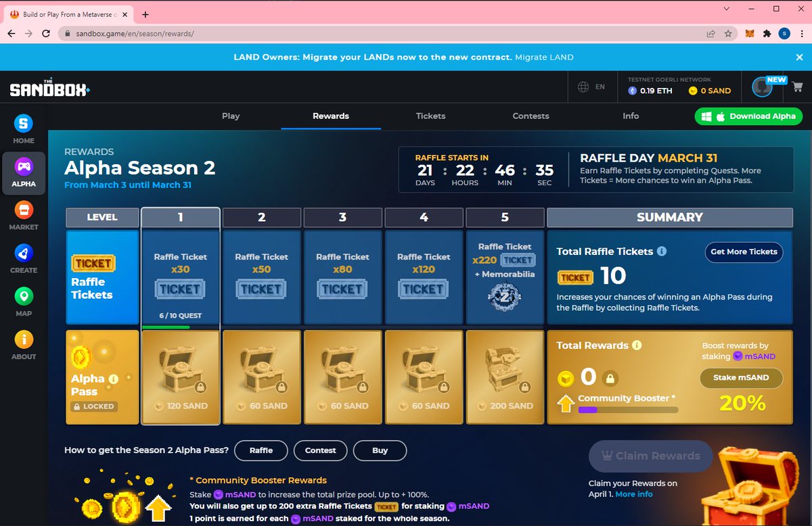Click the Community Booster progress bar
812x526 pixels.
point(627,410)
